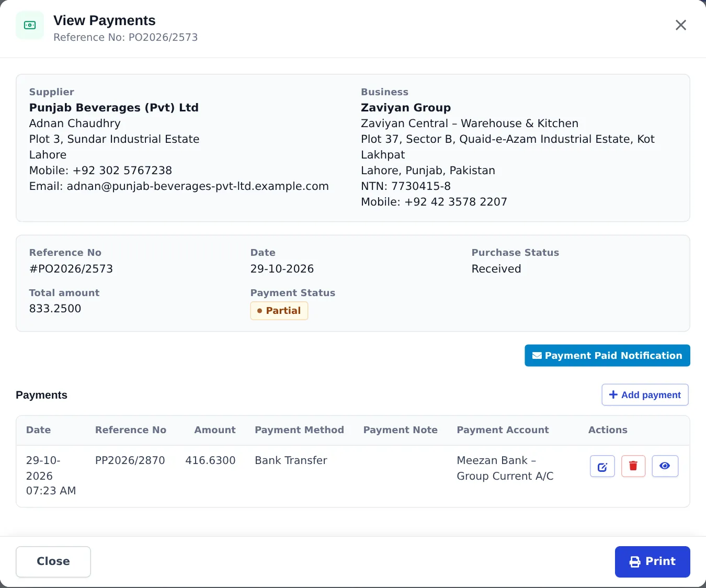Click the green payments icon in header
706x588 pixels.
(30, 25)
